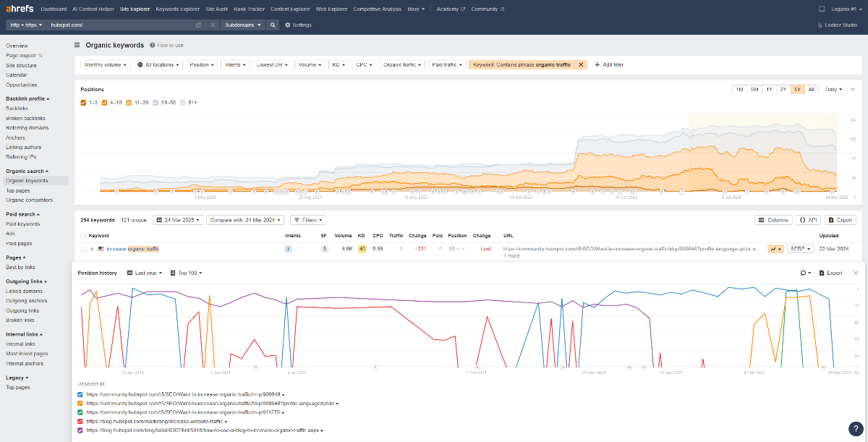The width and height of the screenshot is (868, 442).
Task: Click the API button
Action: pos(809,220)
